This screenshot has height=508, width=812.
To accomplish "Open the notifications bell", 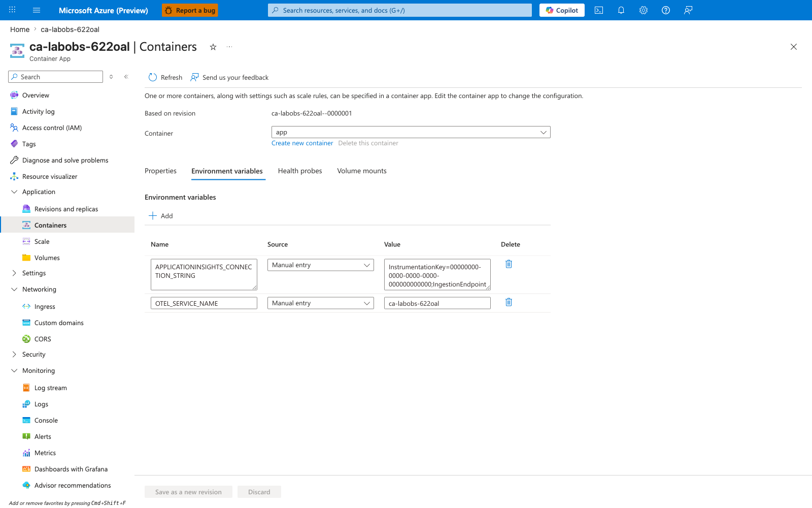I will pyautogui.click(x=621, y=10).
